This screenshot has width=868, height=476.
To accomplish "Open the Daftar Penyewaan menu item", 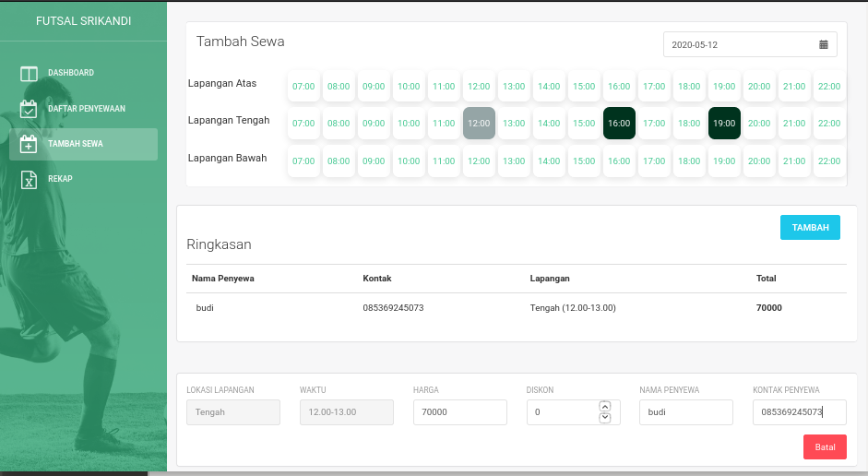I will tap(86, 109).
